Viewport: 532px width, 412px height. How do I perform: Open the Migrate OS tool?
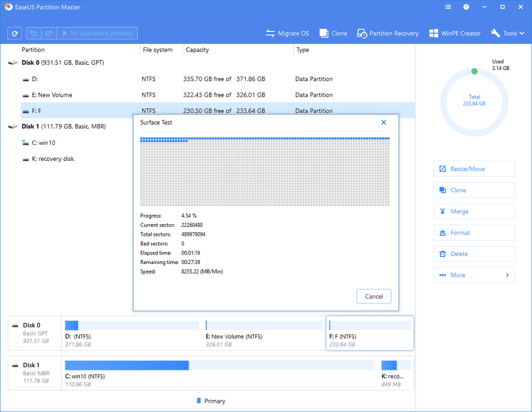tap(287, 34)
